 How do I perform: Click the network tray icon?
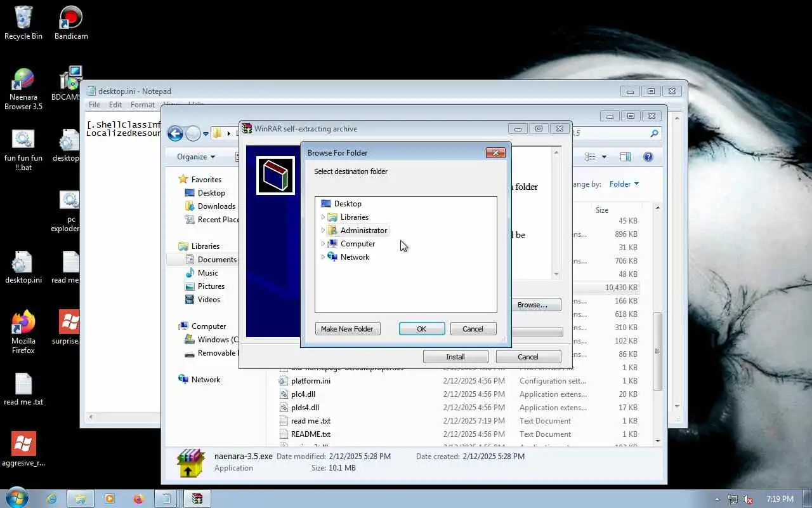tap(733, 499)
